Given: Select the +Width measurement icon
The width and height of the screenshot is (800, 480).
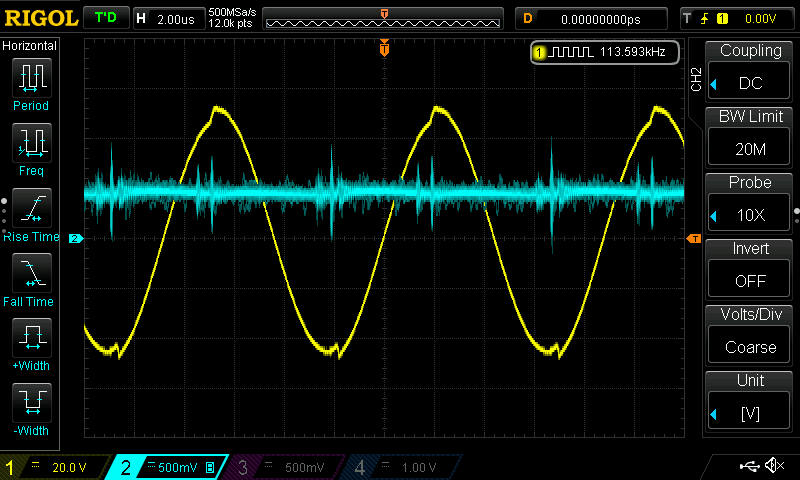Looking at the screenshot, I should point(32,337).
